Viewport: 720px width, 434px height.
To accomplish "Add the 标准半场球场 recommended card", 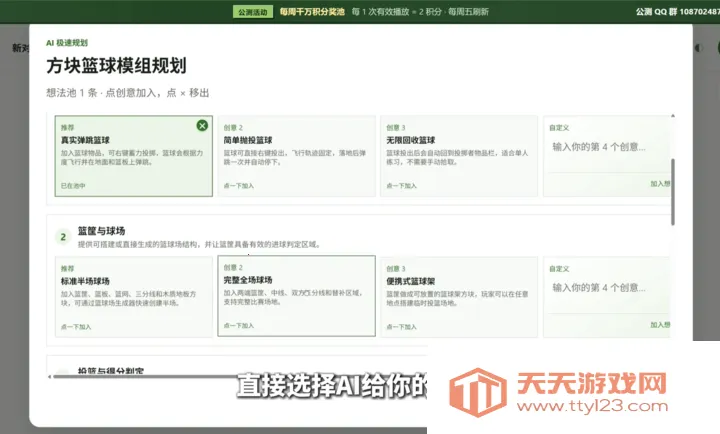I will 134,297.
